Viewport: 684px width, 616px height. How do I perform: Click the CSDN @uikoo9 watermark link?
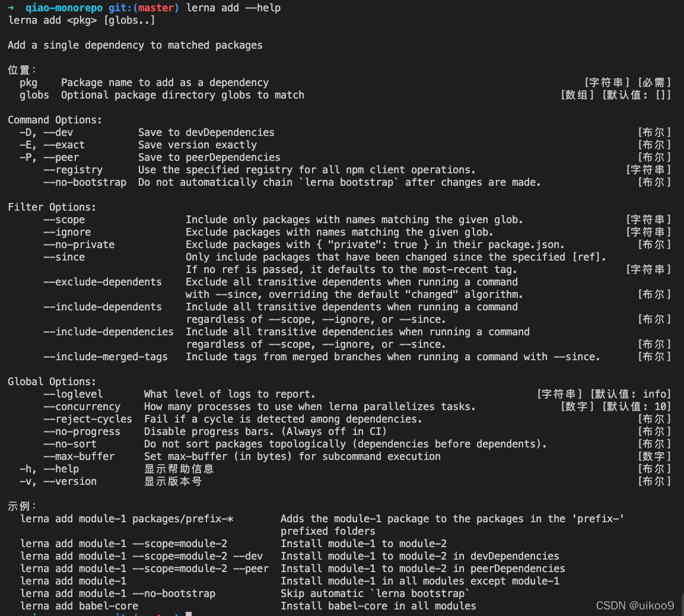634,606
